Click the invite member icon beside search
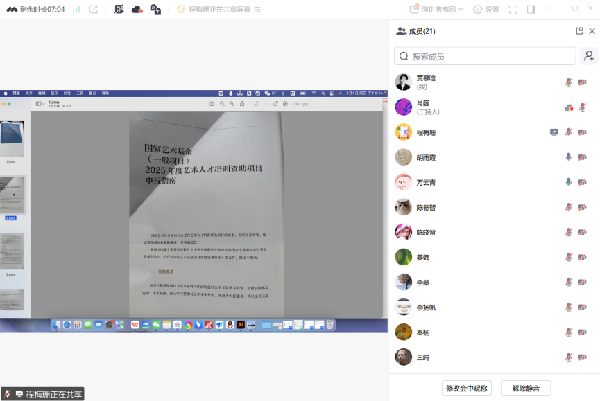600x401 pixels. coord(590,56)
